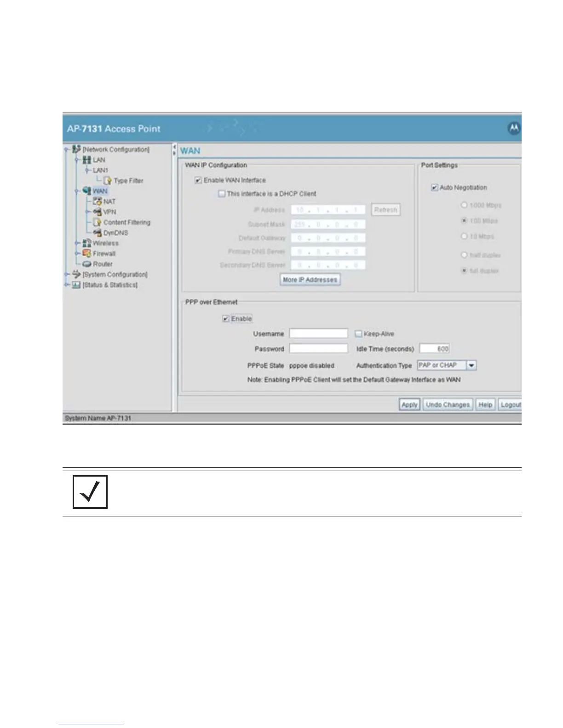Click the PPPoE Password field

(x=319, y=348)
